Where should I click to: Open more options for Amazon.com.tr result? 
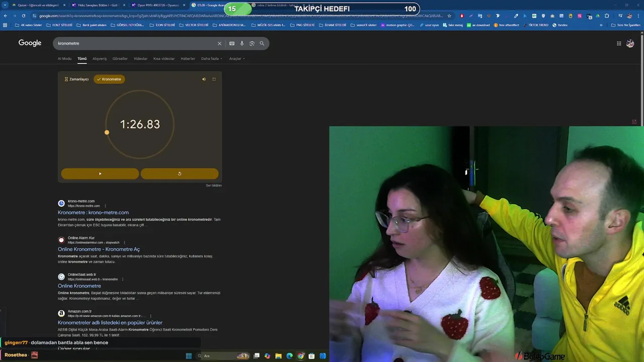[x=150, y=316]
